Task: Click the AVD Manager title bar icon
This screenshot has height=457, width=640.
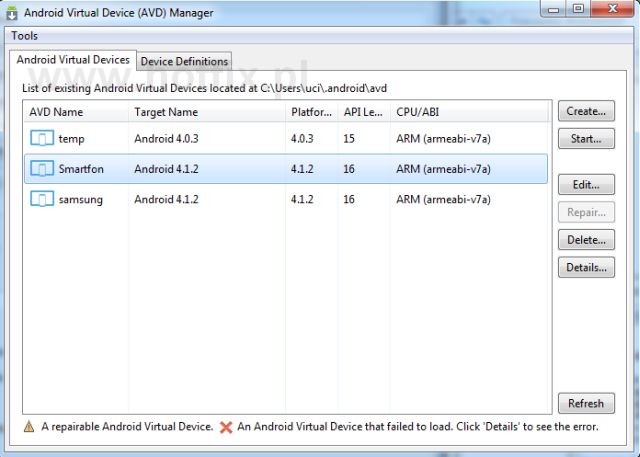Action: 12,13
